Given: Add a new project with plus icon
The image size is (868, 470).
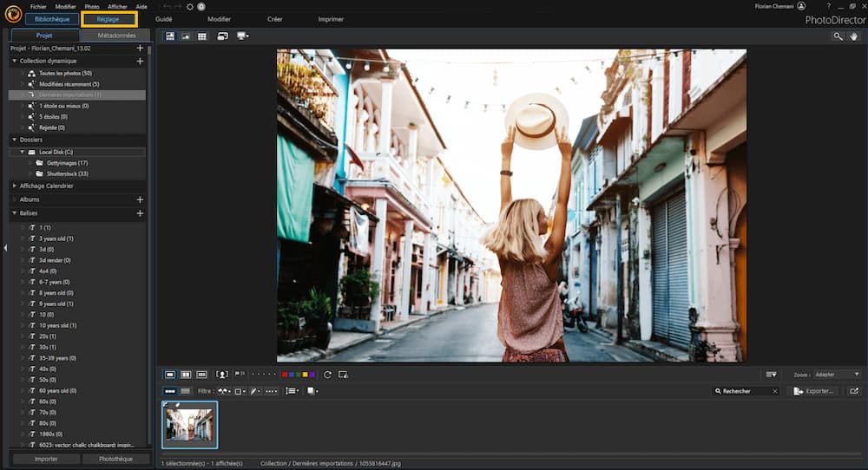Looking at the screenshot, I should click(x=140, y=48).
